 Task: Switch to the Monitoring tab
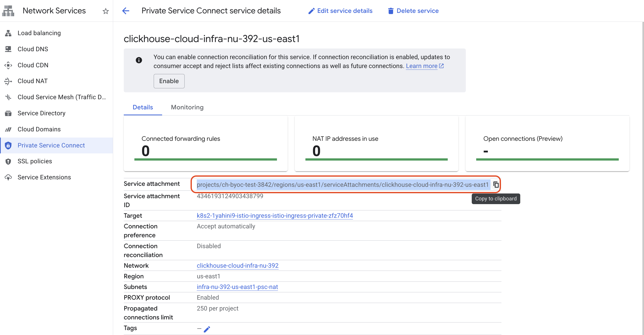tap(187, 107)
